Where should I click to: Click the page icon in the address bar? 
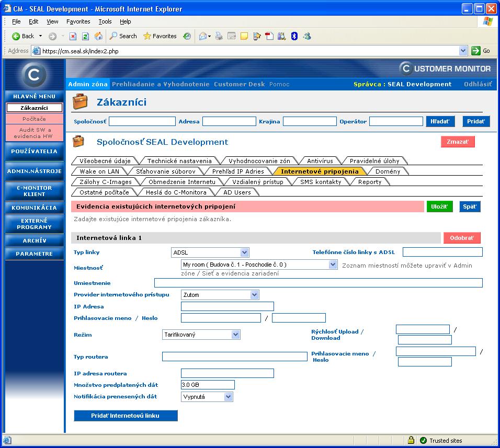(x=37, y=51)
